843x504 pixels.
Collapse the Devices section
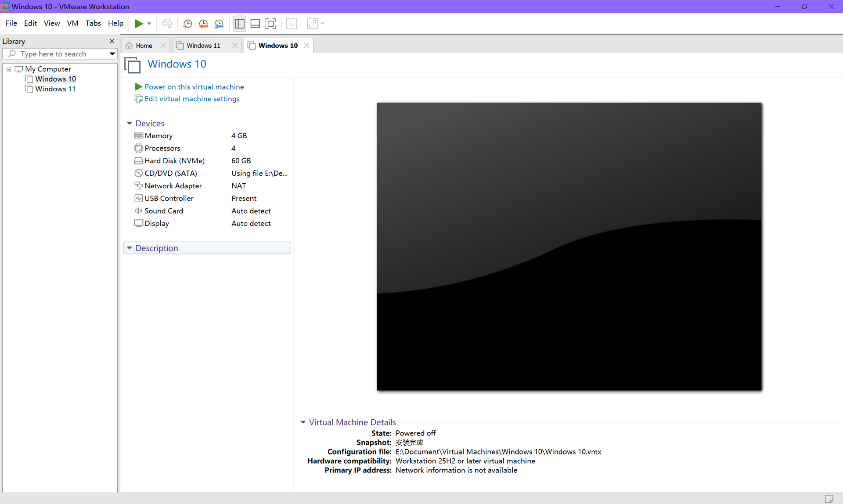point(130,123)
